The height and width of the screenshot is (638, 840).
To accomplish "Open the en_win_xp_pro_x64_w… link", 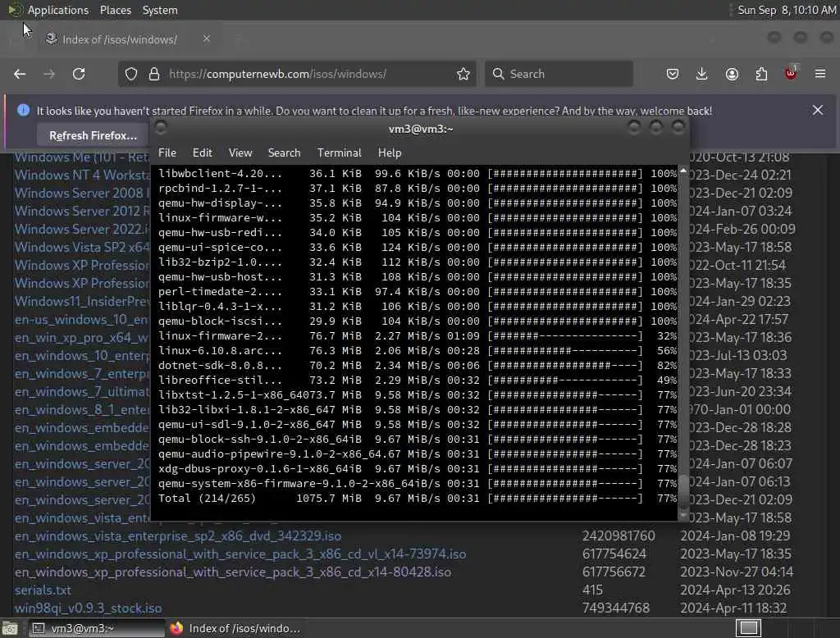I will (82, 338).
